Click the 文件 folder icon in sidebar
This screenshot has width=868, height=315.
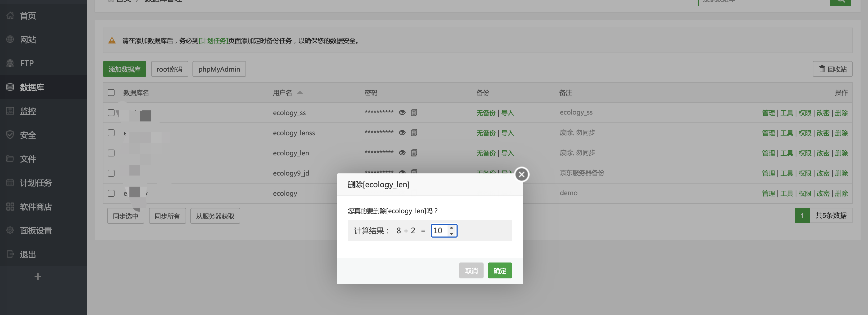tap(10, 158)
